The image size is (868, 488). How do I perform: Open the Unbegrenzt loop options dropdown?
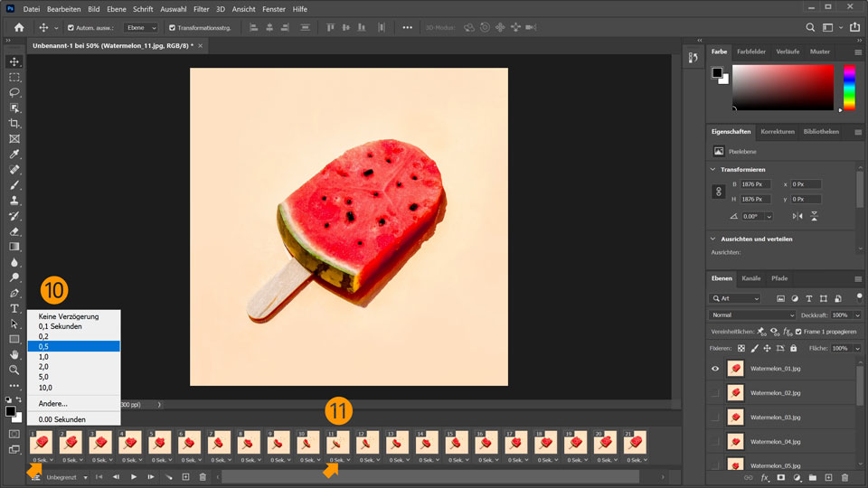tap(66, 477)
